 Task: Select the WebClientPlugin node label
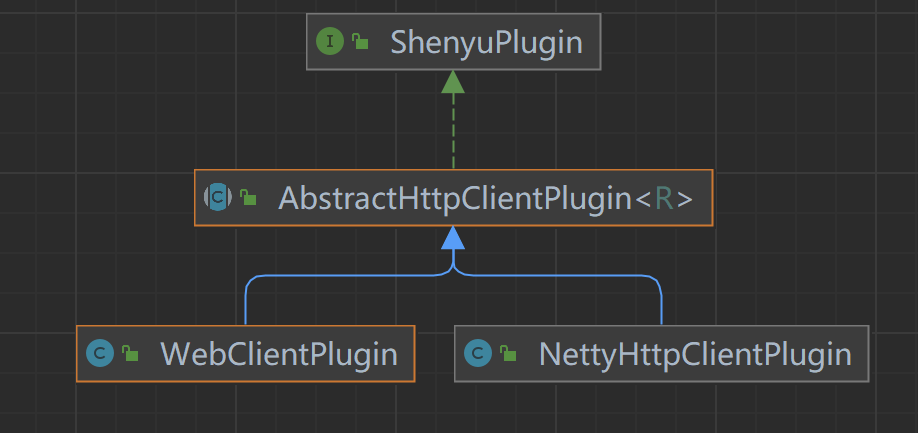[x=278, y=353]
